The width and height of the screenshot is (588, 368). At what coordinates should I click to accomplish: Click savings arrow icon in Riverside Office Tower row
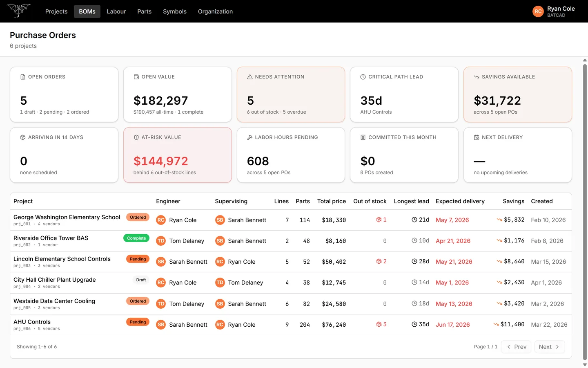pyautogui.click(x=499, y=241)
